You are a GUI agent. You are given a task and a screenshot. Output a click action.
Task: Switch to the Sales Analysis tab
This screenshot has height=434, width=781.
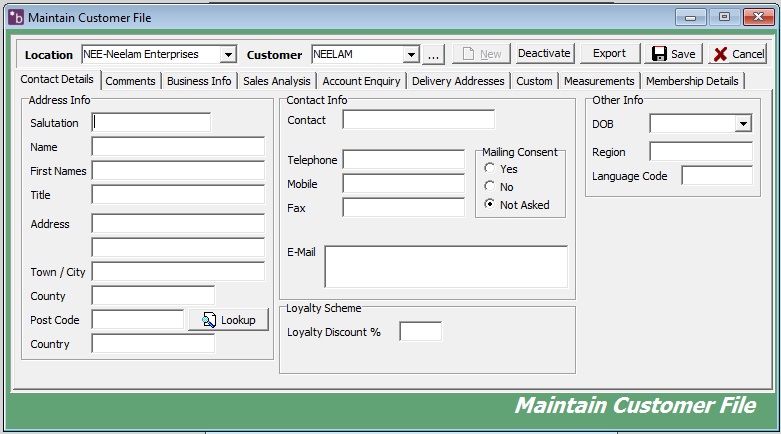(279, 81)
